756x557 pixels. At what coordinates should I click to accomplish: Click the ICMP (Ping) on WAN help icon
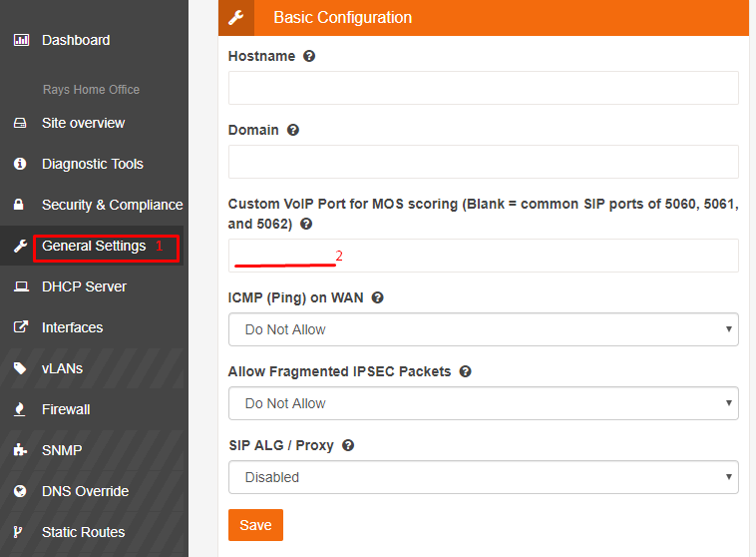(378, 297)
